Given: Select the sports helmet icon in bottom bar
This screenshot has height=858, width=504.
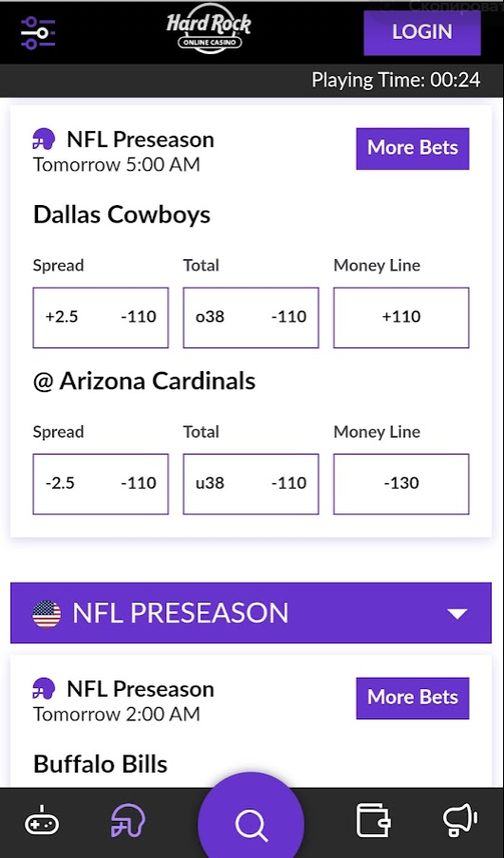Looking at the screenshot, I should (x=127, y=820).
